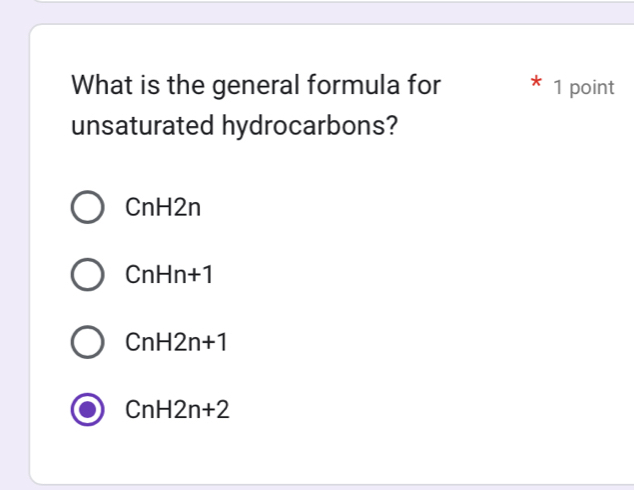
Task: Click the "CnHn+1" answer label text
Action: coord(169,275)
